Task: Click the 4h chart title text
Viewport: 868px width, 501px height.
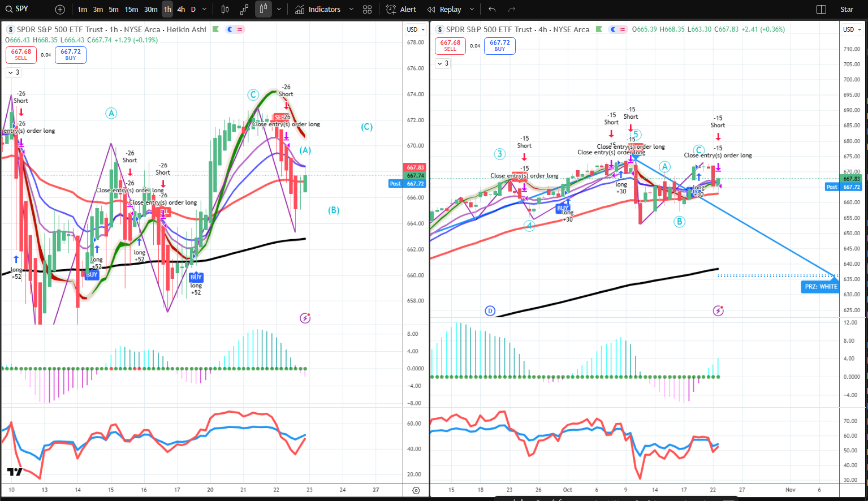Action: pyautogui.click(x=517, y=29)
